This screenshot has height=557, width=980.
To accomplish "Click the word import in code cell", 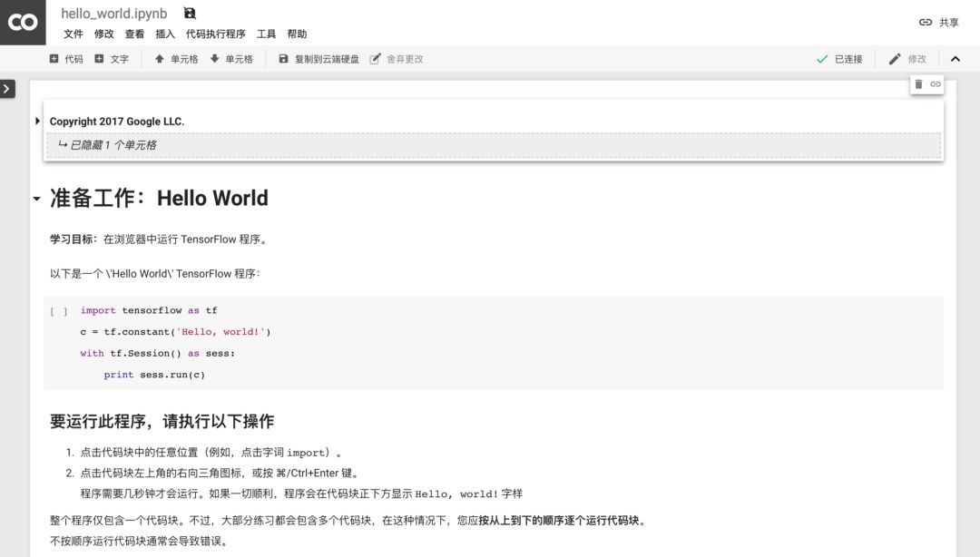I will [97, 310].
